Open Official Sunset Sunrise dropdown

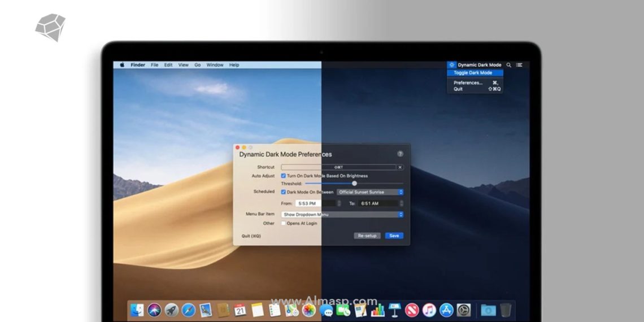tap(370, 192)
